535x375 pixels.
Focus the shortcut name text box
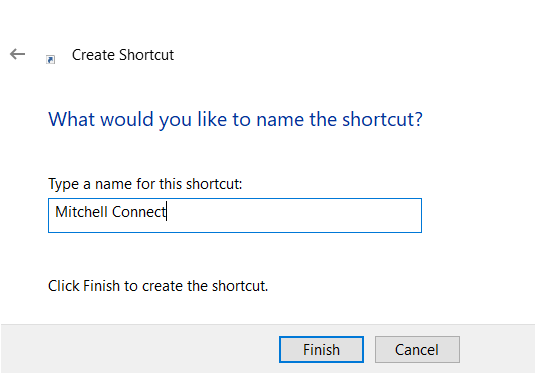click(x=235, y=215)
